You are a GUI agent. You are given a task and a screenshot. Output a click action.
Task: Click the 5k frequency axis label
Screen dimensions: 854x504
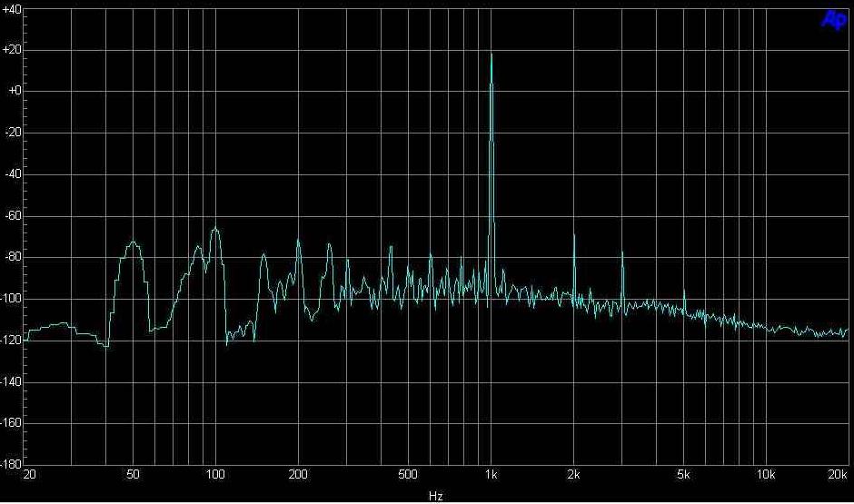tap(683, 475)
